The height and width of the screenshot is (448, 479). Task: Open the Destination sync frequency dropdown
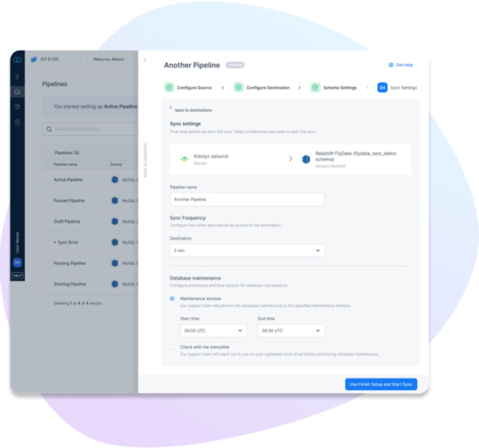pos(247,250)
